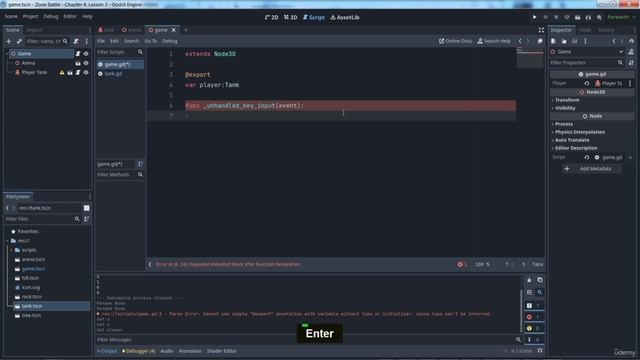The width and height of the screenshot is (640, 360).
Task: Click the Filter Properties input field
Action: (x=586, y=63)
